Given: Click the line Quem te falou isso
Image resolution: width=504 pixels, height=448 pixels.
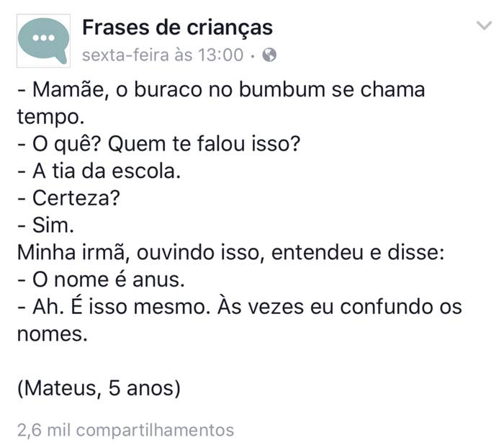Looking at the screenshot, I should 159,144.
